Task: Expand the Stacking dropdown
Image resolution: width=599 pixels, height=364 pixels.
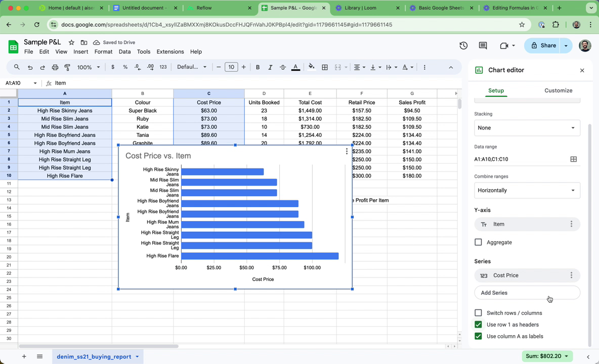Action: [x=527, y=128]
